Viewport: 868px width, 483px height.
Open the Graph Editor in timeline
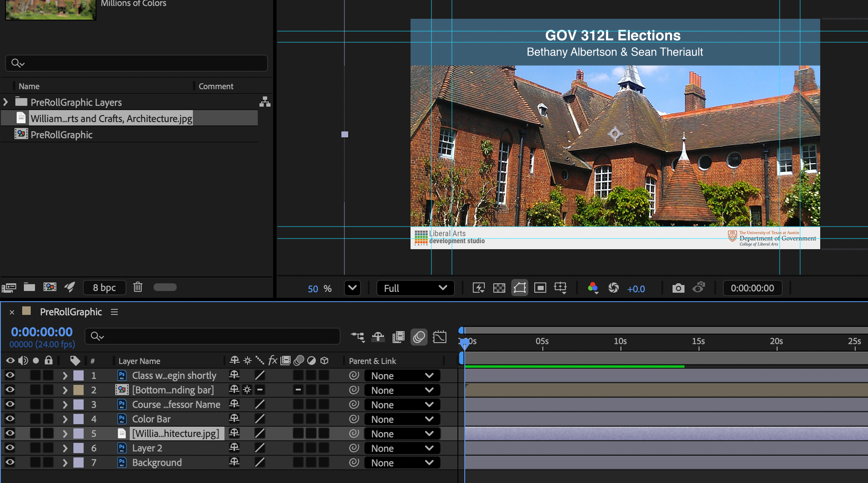(x=440, y=337)
